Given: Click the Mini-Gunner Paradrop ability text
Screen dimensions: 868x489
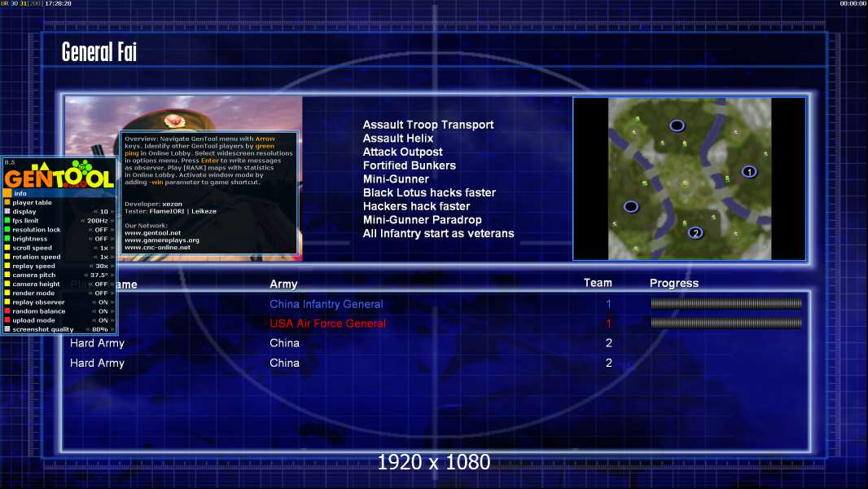Looking at the screenshot, I should [422, 220].
